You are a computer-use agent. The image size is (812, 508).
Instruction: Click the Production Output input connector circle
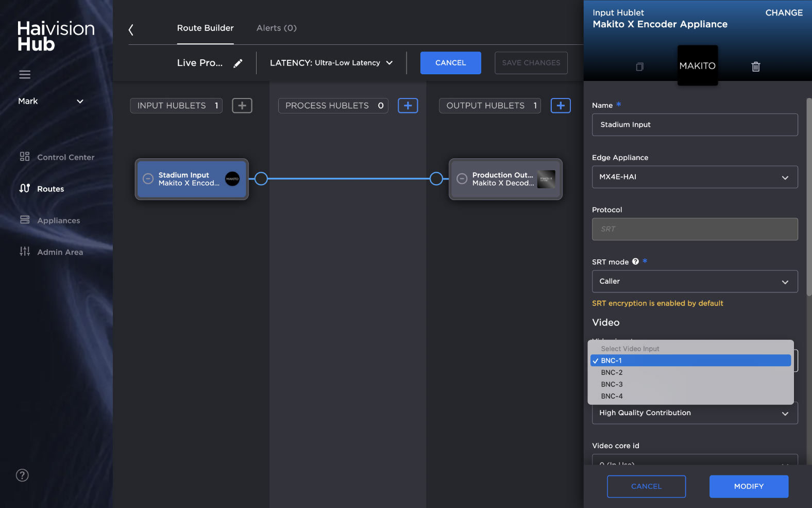click(x=436, y=179)
